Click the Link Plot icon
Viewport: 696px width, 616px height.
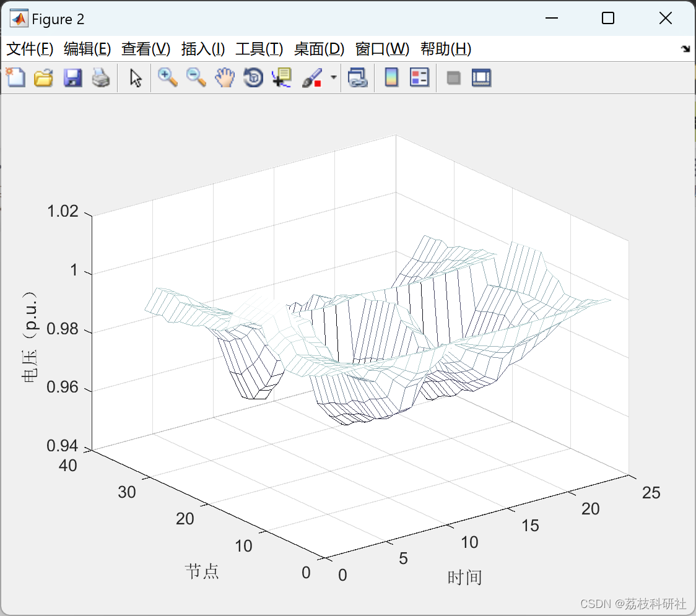coord(358,77)
